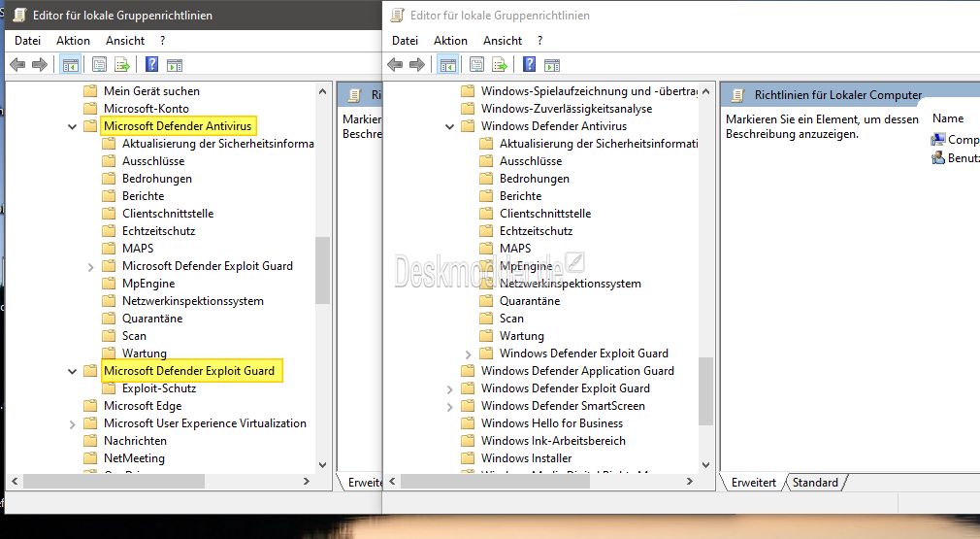Click left tree vertical scrollbar up arrow
980x539 pixels.
pos(322,91)
